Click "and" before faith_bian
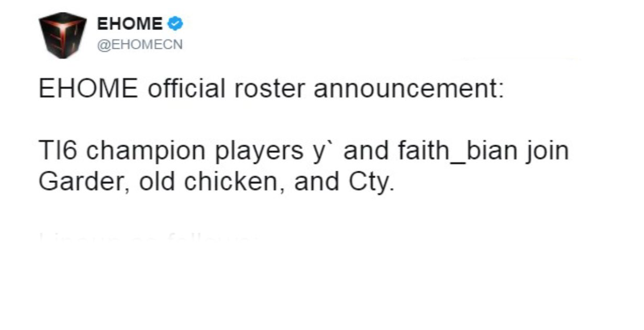The image size is (644, 330). [x=364, y=151]
